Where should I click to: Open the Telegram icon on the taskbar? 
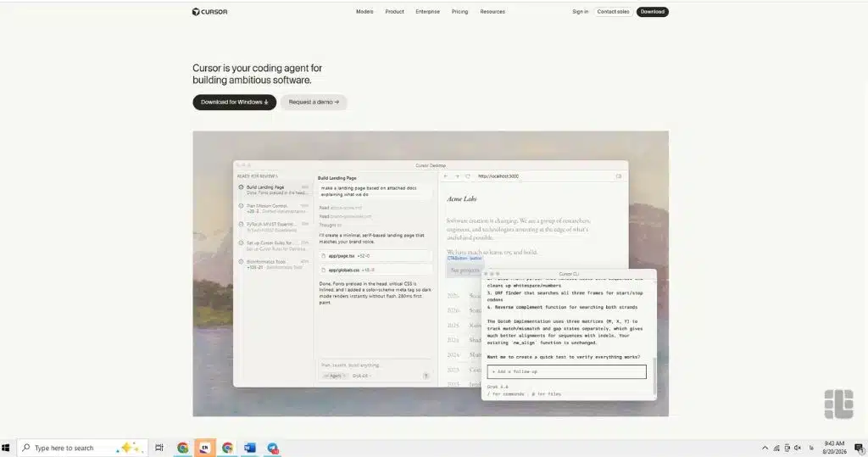pos(272,448)
